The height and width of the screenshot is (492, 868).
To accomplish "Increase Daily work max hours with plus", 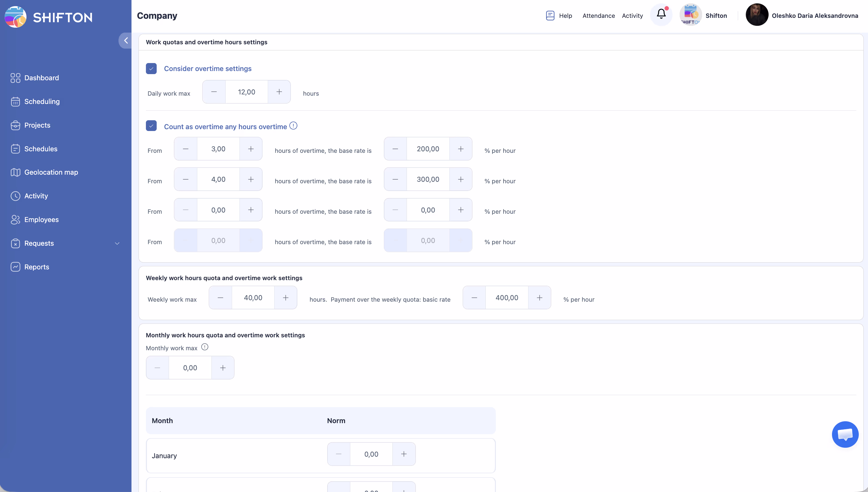I will (279, 92).
